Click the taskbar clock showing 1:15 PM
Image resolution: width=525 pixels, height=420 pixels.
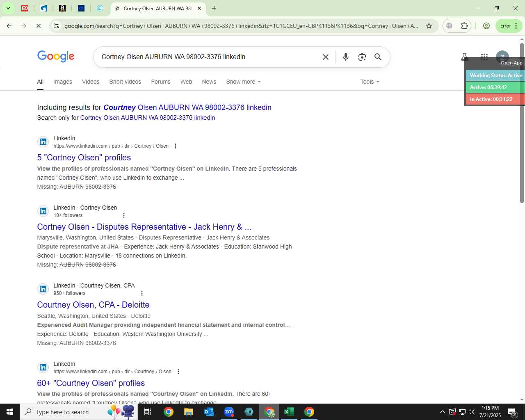pos(490,412)
